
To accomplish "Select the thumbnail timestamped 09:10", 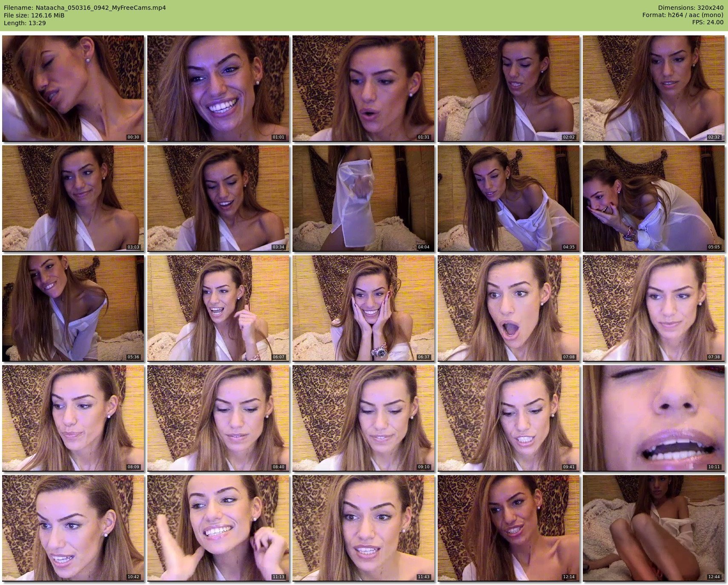I will [x=363, y=418].
